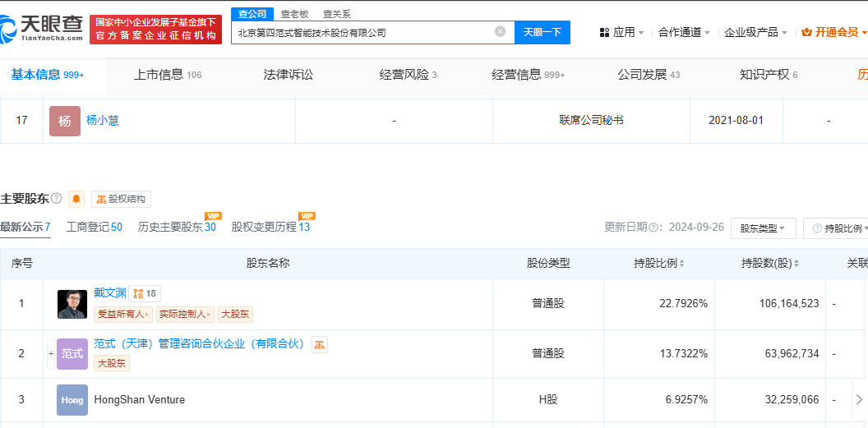Open the 股东类型 filter dropdown
Viewport: 868px width, 428px height.
763,228
